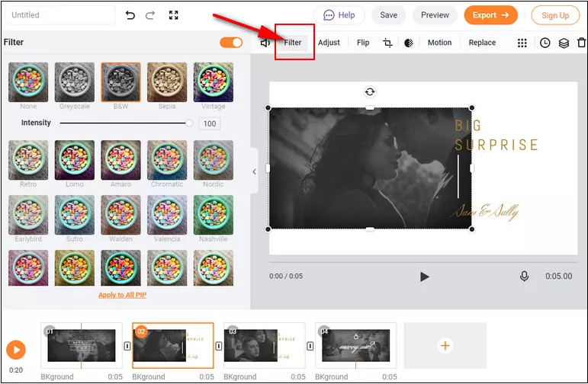
Task: Open transition between scenes 02 and 03
Action: (x=219, y=346)
